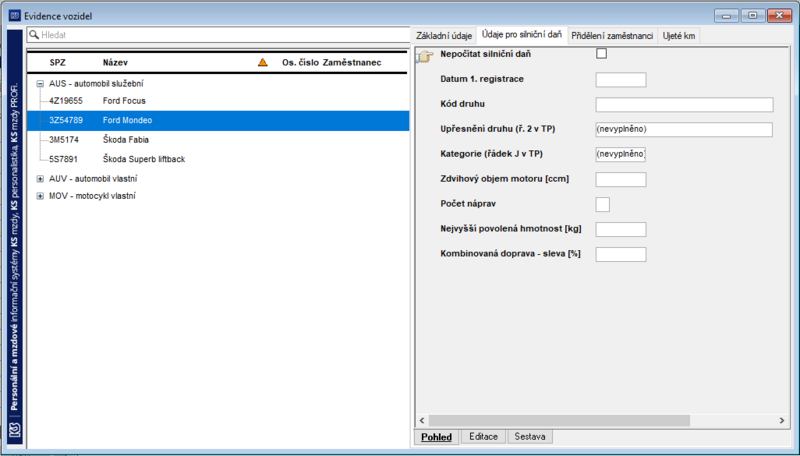The image size is (800, 456).
Task: Select the Ford Focus 4Z19655 row
Action: point(218,101)
